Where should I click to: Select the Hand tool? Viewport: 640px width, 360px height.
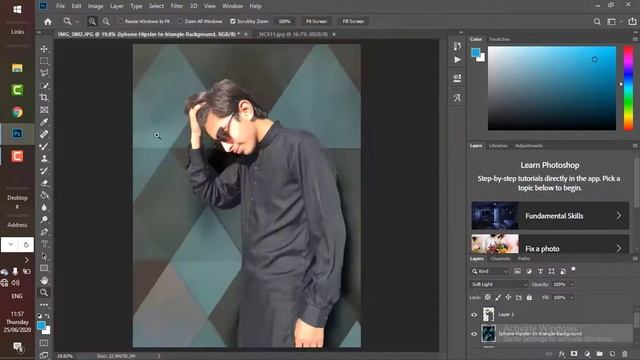(44, 280)
